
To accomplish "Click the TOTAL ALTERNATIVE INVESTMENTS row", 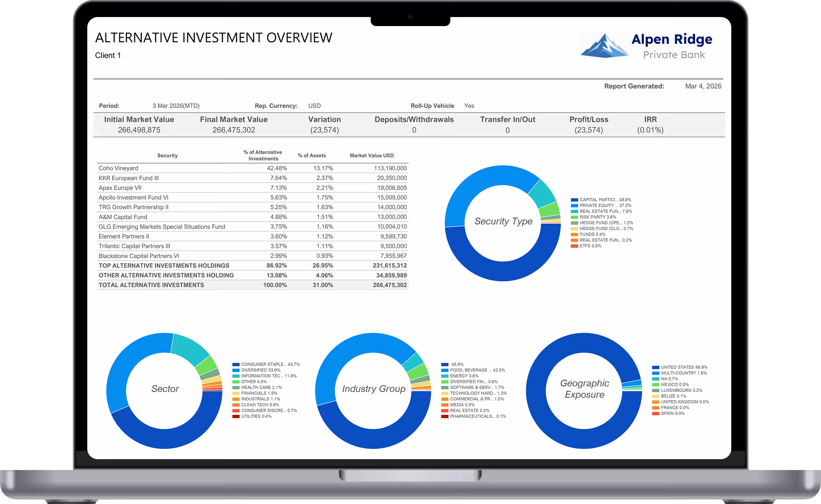I will (x=151, y=285).
